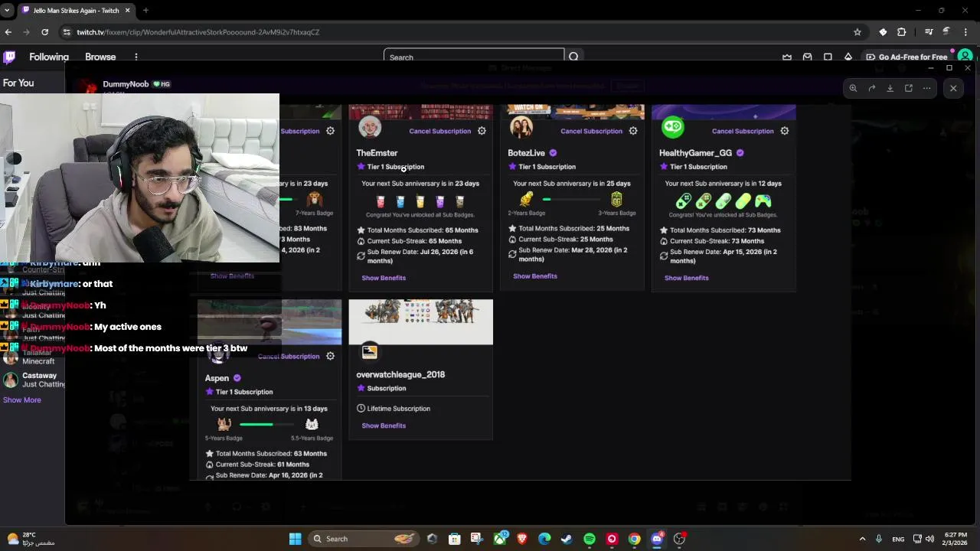This screenshot has height=551, width=980.
Task: Click TheEmster channel name
Action: pyautogui.click(x=377, y=153)
